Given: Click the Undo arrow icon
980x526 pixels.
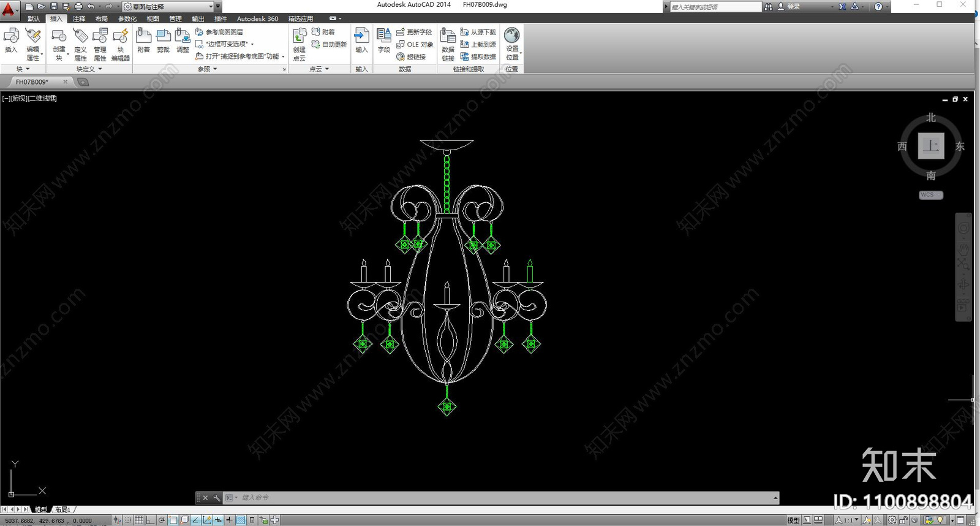Looking at the screenshot, I should [x=91, y=7].
